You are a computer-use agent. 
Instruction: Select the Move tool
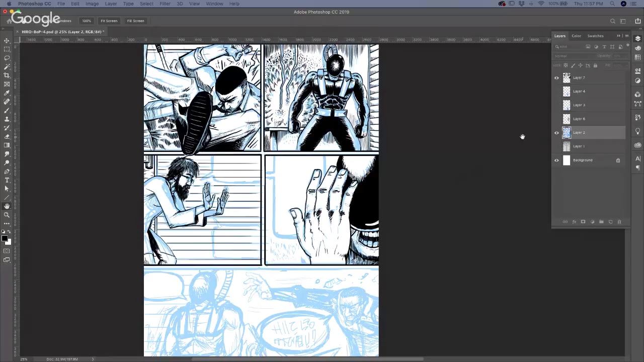coord(7,40)
